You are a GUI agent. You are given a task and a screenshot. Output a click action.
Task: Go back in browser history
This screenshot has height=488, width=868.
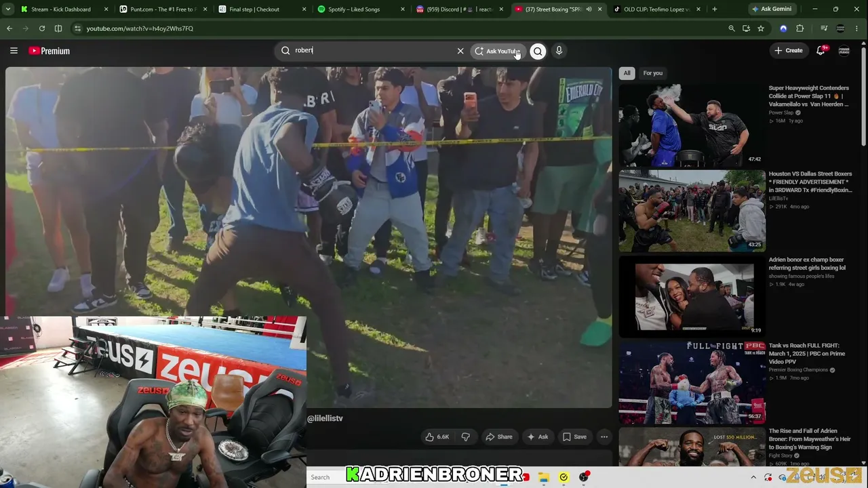click(x=9, y=28)
